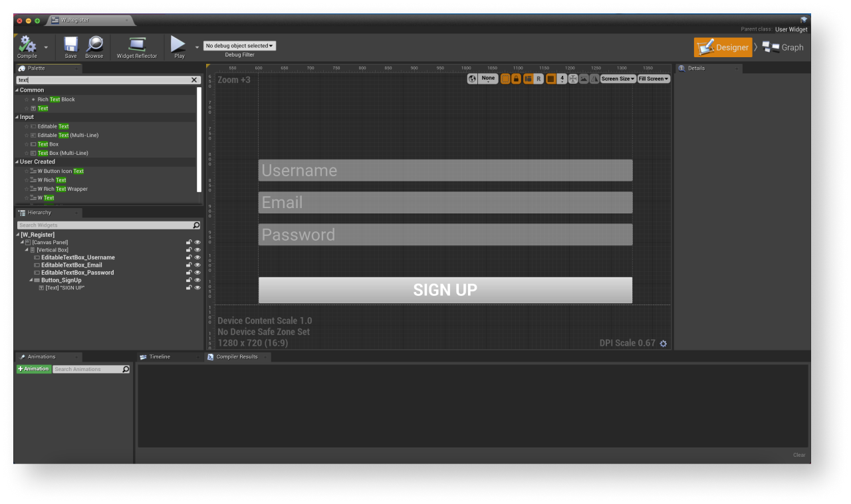Clear palette search with the X icon
Viewport: 851px width, 504px height.
(x=194, y=80)
